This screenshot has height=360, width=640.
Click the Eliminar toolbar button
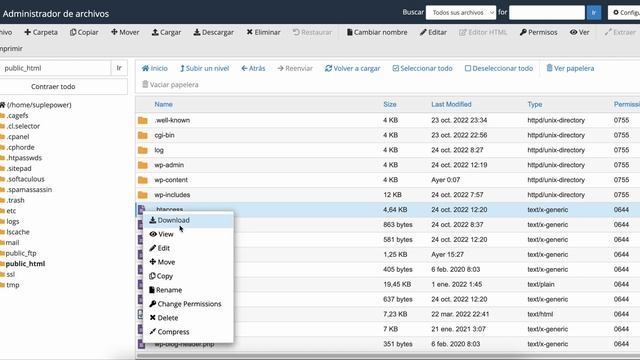(263, 32)
